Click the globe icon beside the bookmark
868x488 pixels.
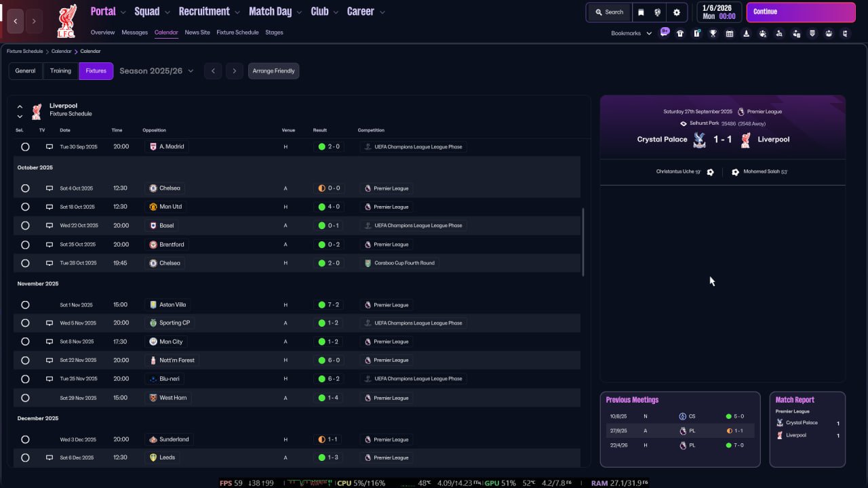click(657, 12)
